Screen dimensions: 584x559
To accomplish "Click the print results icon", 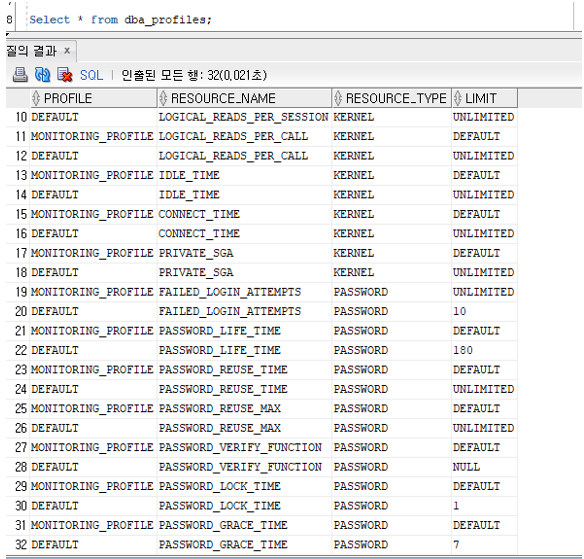I will 20,74.
